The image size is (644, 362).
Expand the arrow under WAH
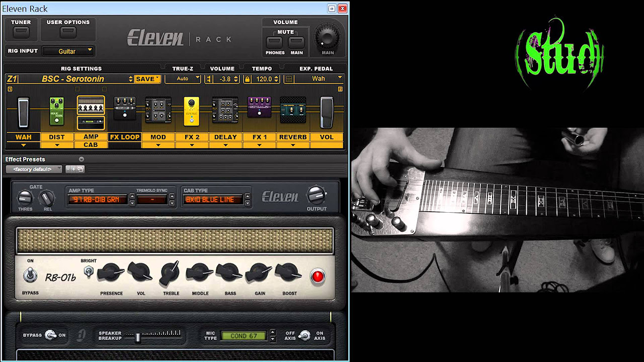point(23,145)
